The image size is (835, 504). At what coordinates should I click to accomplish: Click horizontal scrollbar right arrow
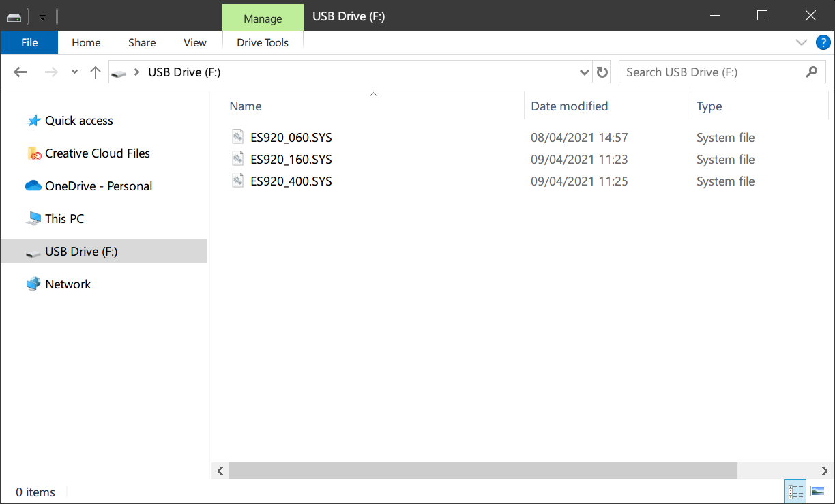(824, 471)
